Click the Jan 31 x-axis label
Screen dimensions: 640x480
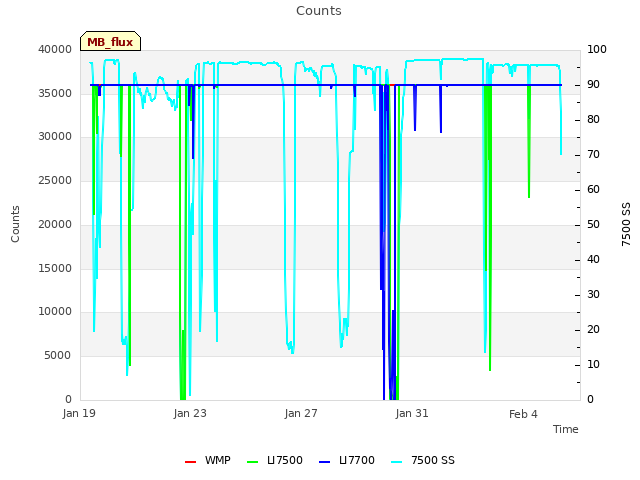coord(412,413)
